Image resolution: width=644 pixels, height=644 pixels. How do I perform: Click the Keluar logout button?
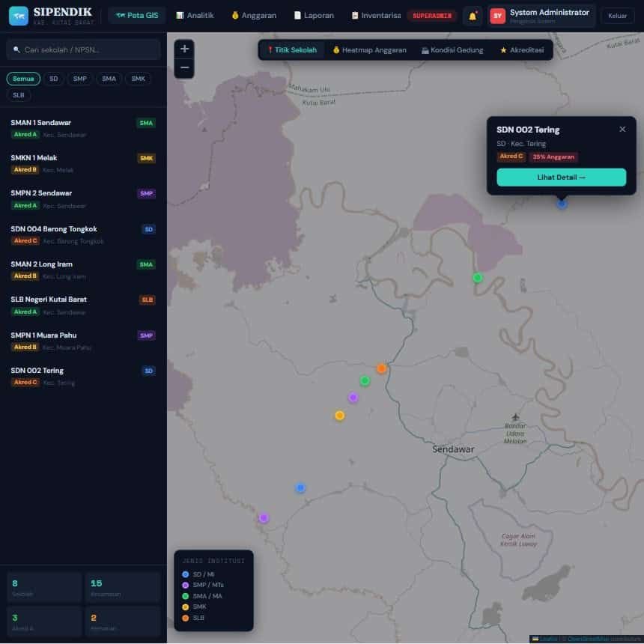tap(617, 16)
